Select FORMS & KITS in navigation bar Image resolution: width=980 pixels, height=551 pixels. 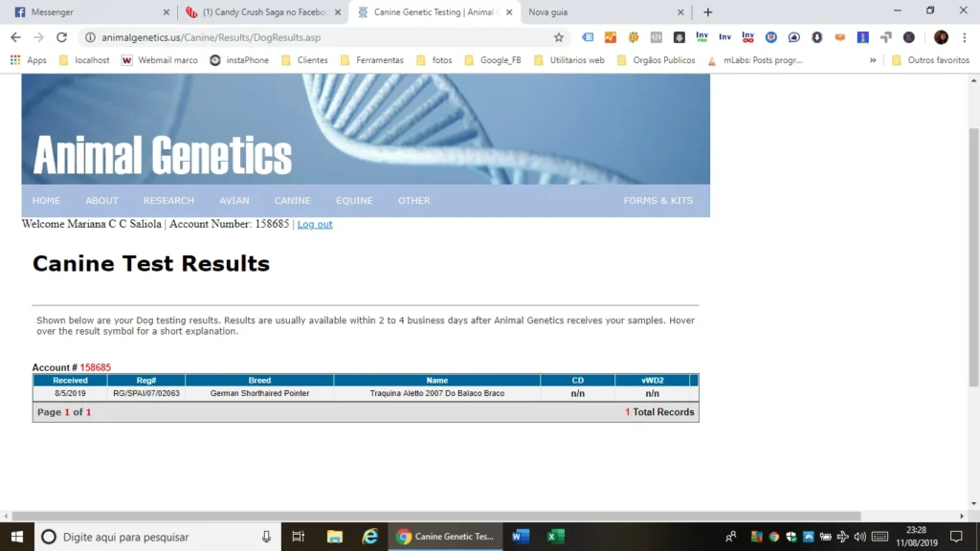click(657, 201)
